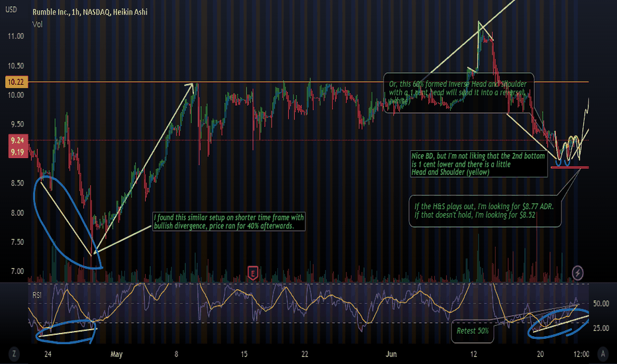Select the 'If the H&S plays out' callout
Viewport: 617px width, 364px height.
[485, 211]
